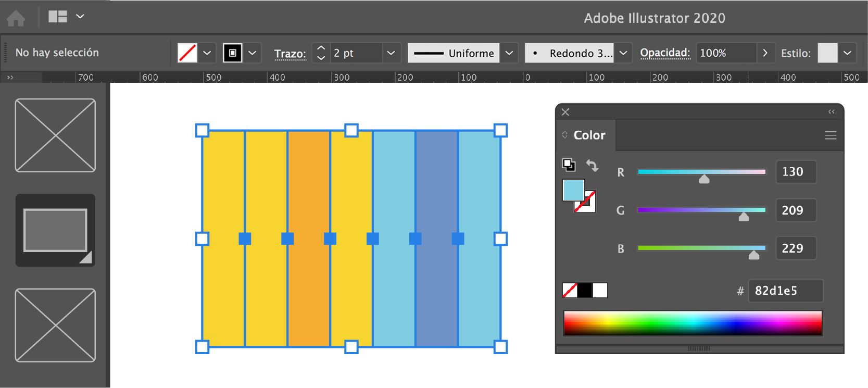This screenshot has width=868, height=388.
Task: Click the Trazo stroke panel link
Action: click(290, 54)
